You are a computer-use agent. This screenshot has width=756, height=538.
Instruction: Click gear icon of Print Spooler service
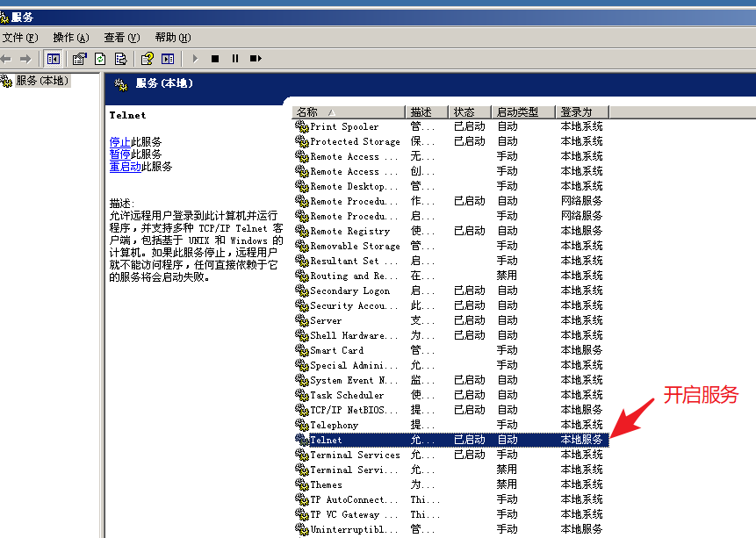[302, 126]
